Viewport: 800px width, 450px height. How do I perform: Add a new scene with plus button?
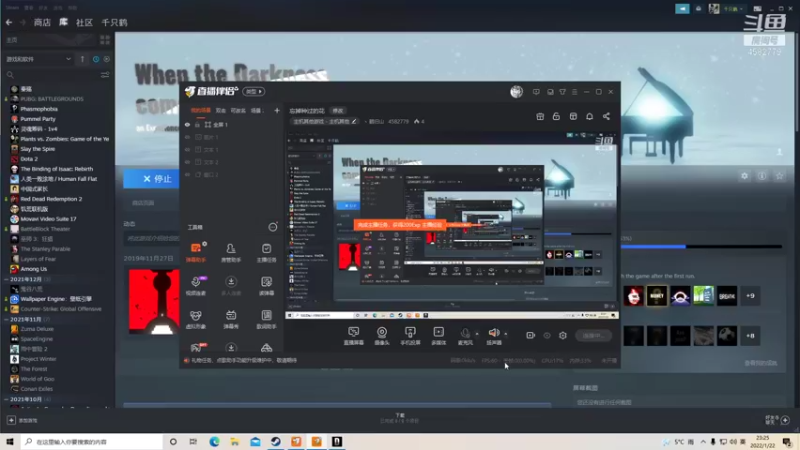[x=277, y=110]
